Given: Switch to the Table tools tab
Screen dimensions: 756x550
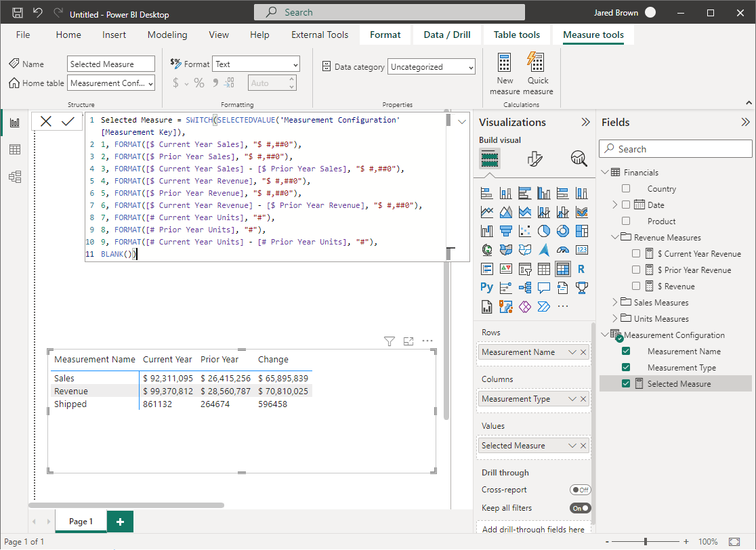Looking at the screenshot, I should pyautogui.click(x=517, y=35).
